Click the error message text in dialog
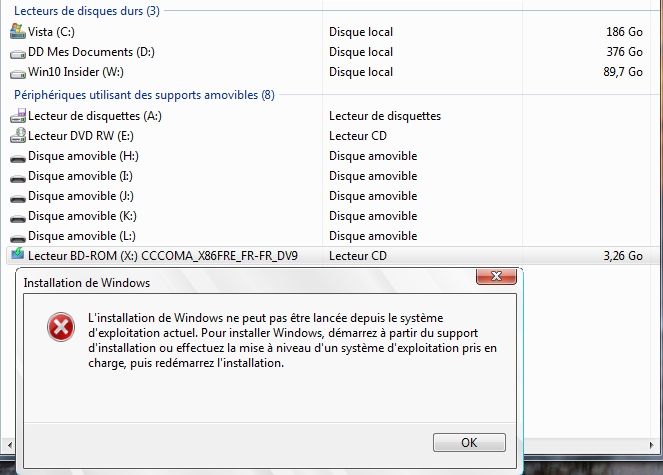663x475 pixels. pyautogui.click(x=293, y=340)
